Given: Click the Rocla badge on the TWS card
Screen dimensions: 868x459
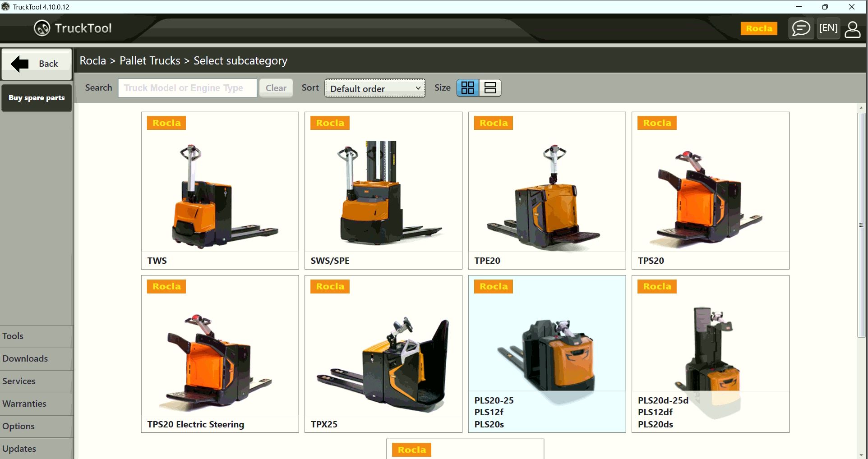Looking at the screenshot, I should [x=166, y=123].
